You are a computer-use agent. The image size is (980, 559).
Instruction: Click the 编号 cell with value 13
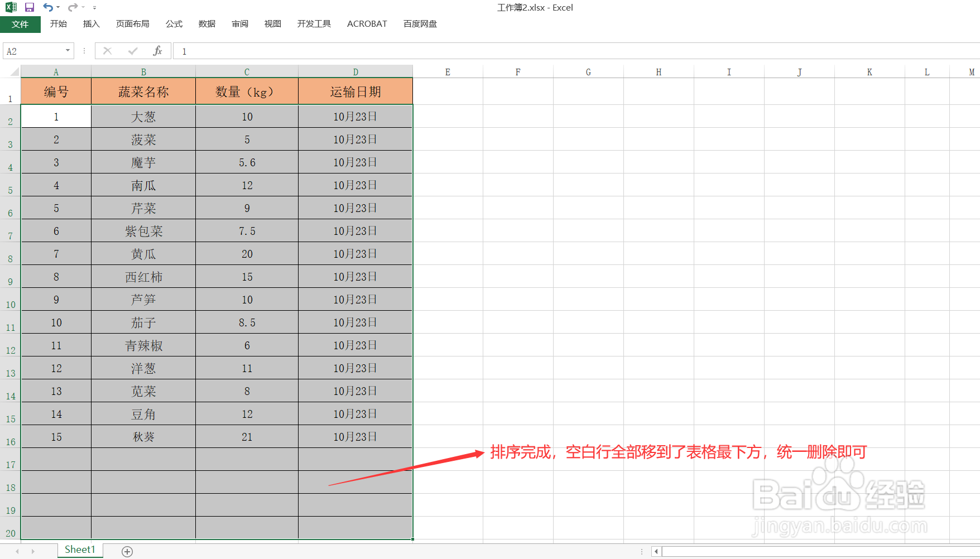click(56, 391)
